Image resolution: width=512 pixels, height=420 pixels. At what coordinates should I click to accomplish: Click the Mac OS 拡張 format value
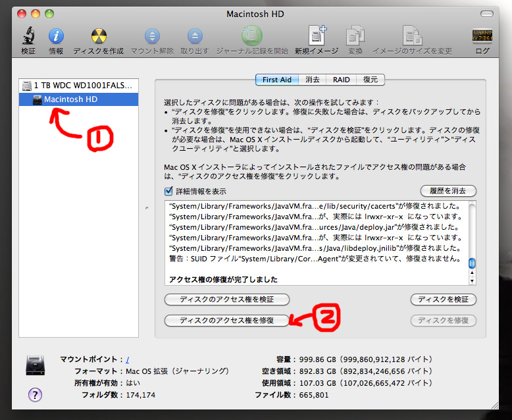pyautogui.click(x=177, y=371)
